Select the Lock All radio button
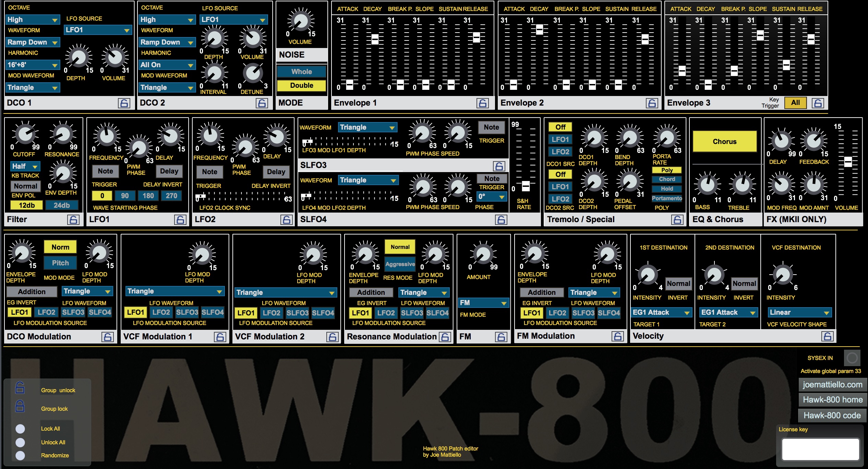Screen dimensions: 868x469 coord(20,429)
